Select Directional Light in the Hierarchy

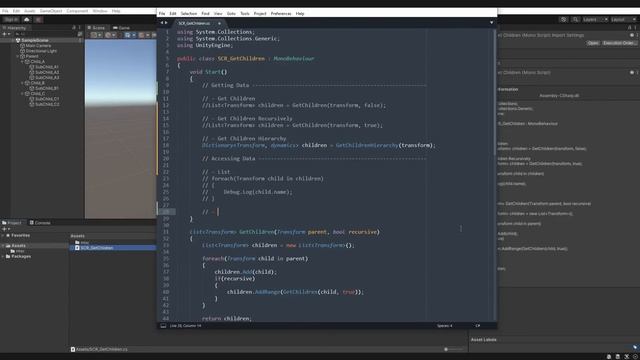point(41,51)
